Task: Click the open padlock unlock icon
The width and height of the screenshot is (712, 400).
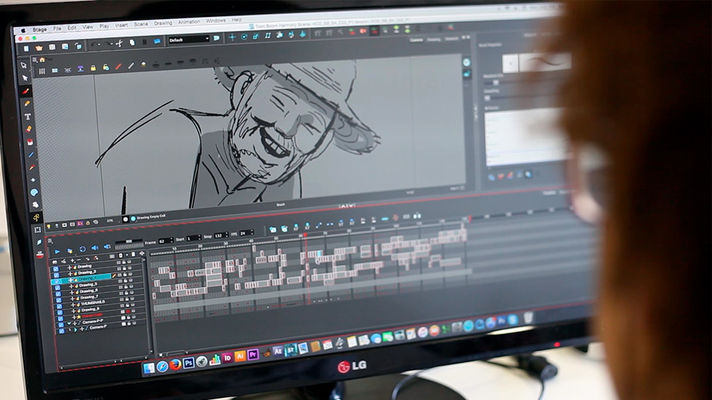Action: pyautogui.click(x=106, y=67)
